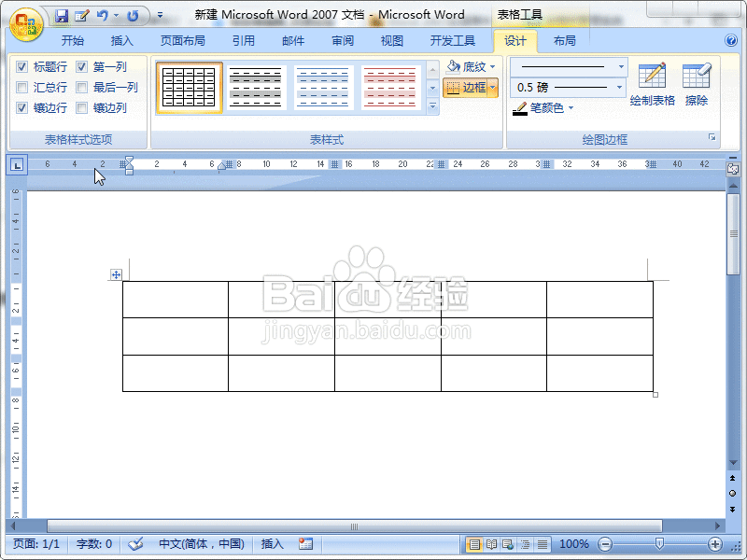Viewport: 747px width, 560px height.
Task: Uncheck the 镶边行 checkbox
Action: [x=21, y=107]
